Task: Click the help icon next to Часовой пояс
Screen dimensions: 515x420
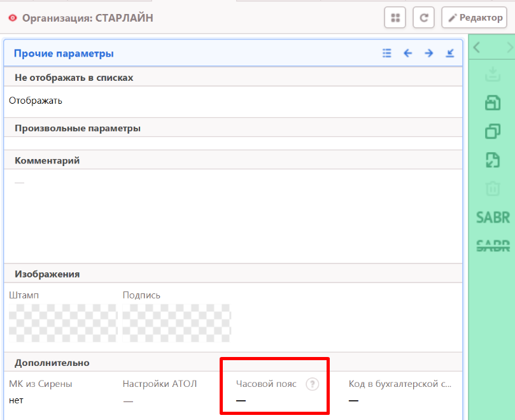Action: coord(311,384)
